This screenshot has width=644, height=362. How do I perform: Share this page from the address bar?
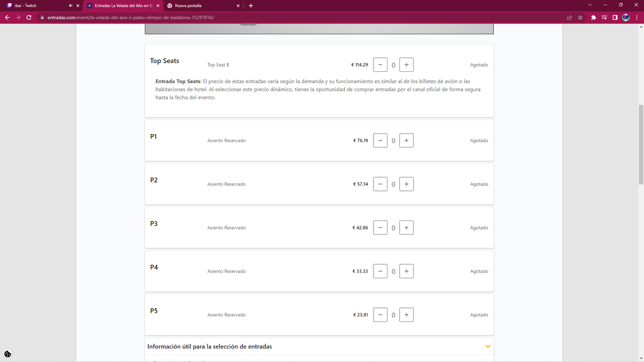569,18
